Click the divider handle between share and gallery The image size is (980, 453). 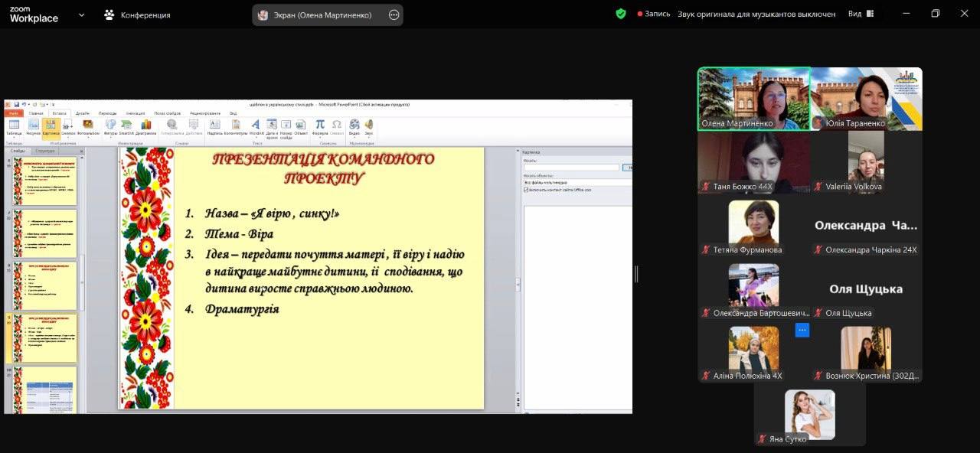click(636, 274)
